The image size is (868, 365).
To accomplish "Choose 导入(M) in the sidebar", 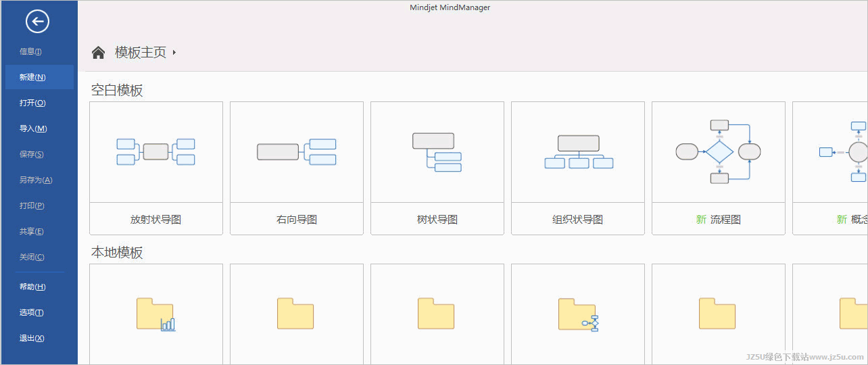I will tap(33, 128).
